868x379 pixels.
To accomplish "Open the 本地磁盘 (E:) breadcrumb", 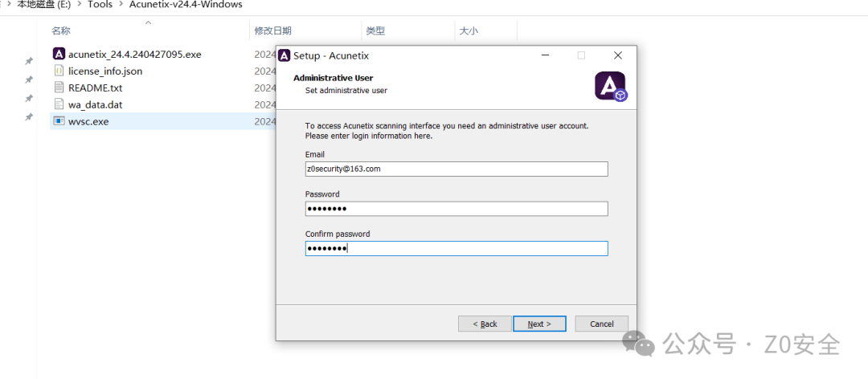I will point(43,5).
